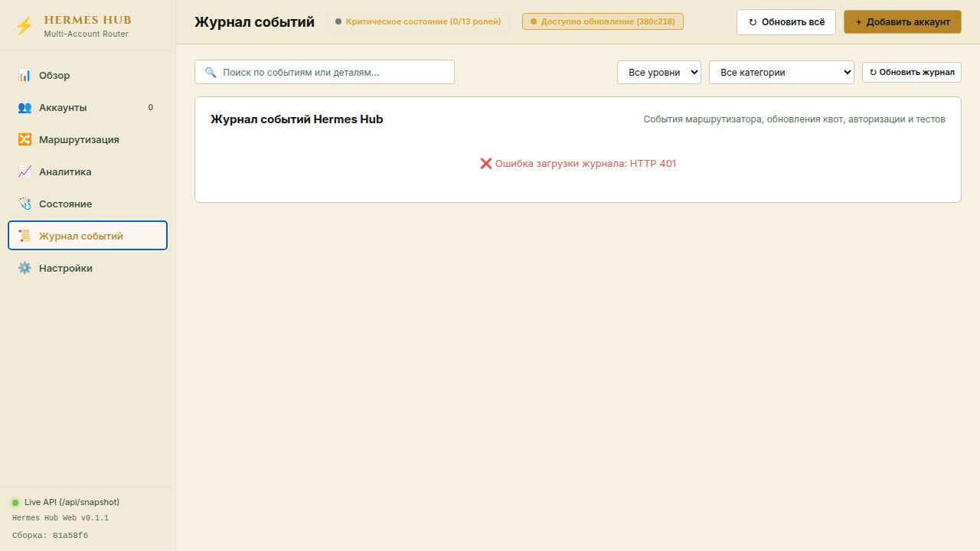The width and height of the screenshot is (980, 551).
Task: Focus the event search input field
Action: [325, 72]
